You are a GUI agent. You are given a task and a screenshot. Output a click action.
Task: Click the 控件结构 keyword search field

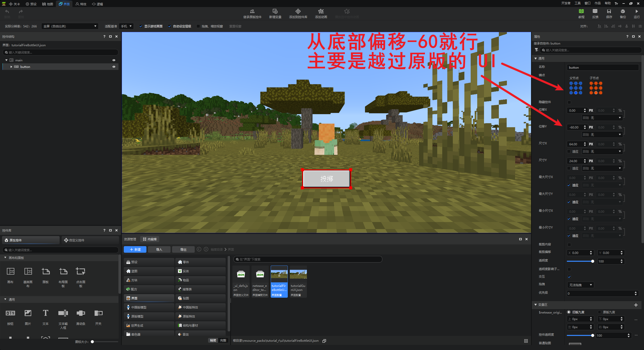[60, 52]
